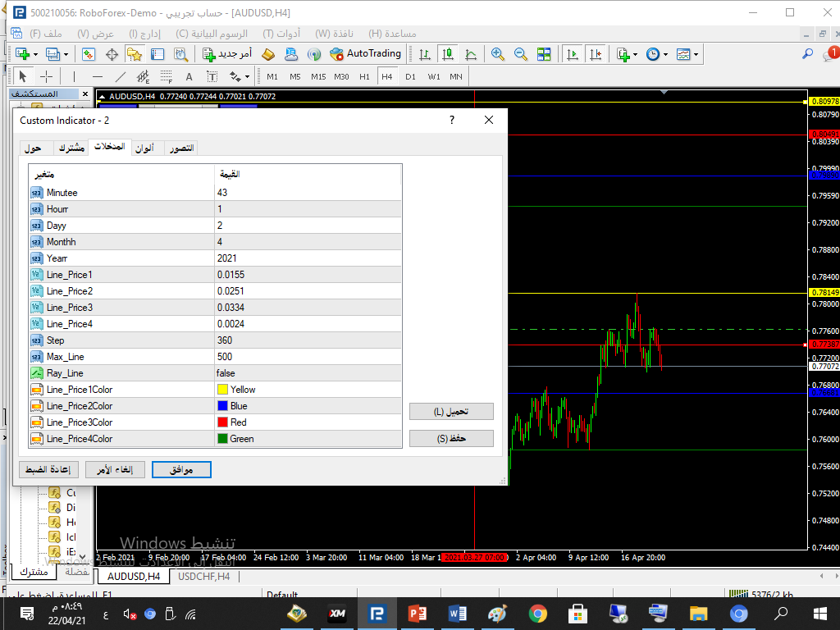
Task: Change Line_Price3Color Red swatch
Action: point(223,422)
